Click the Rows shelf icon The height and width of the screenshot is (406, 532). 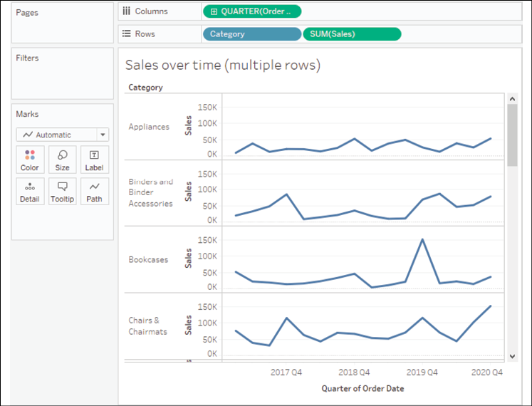point(126,33)
